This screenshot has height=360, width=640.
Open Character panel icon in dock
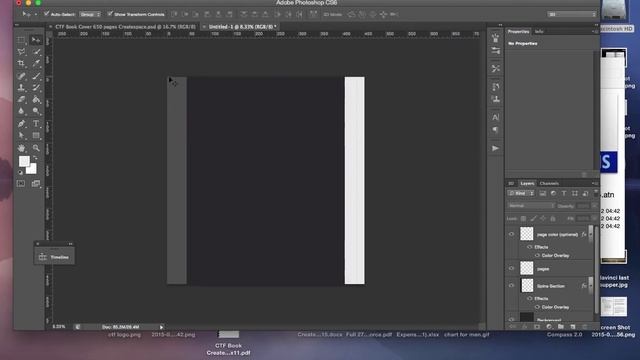[496, 117]
